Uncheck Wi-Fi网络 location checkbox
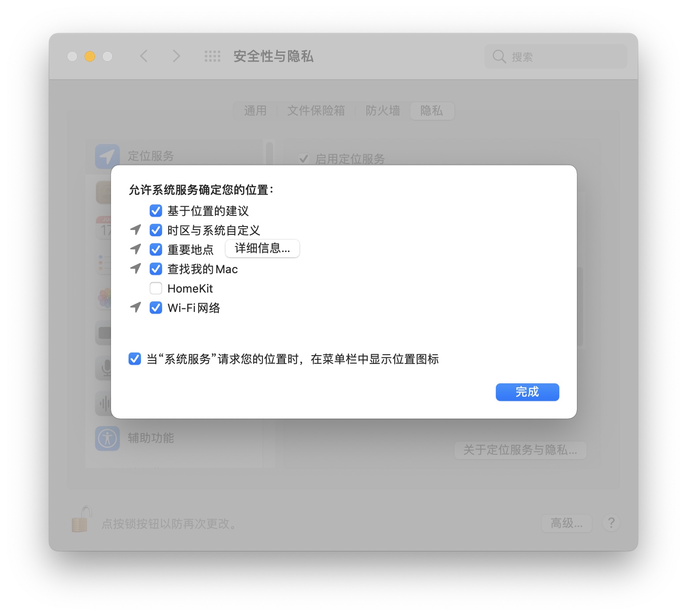 click(x=156, y=308)
